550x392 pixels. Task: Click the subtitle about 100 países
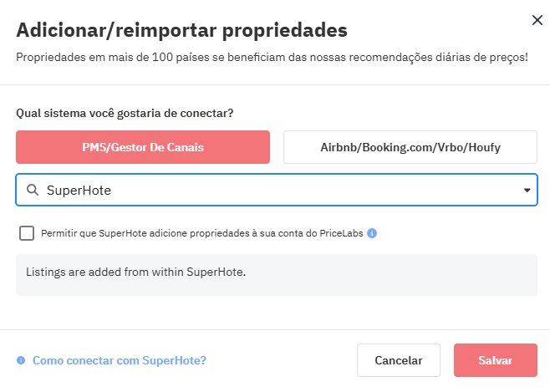(x=272, y=58)
